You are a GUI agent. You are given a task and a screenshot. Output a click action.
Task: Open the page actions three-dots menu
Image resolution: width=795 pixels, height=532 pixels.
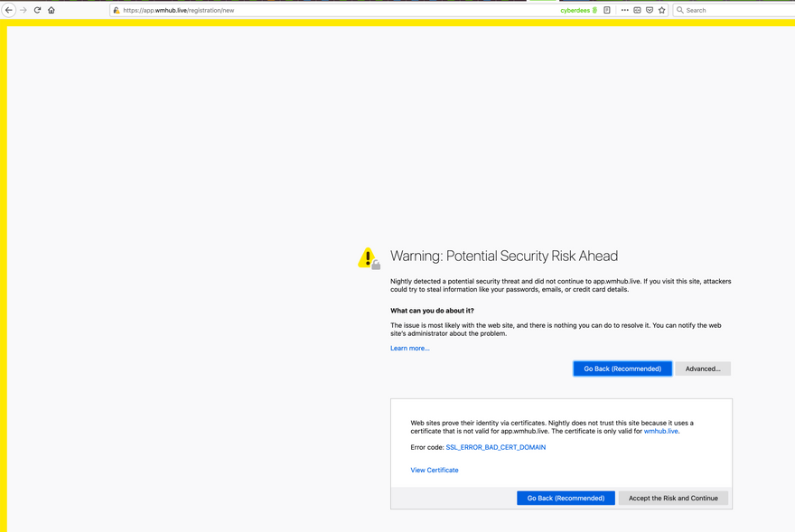624,10
